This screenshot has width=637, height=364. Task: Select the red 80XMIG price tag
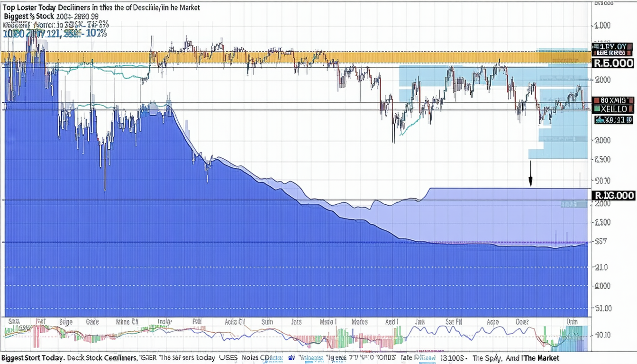[613, 100]
